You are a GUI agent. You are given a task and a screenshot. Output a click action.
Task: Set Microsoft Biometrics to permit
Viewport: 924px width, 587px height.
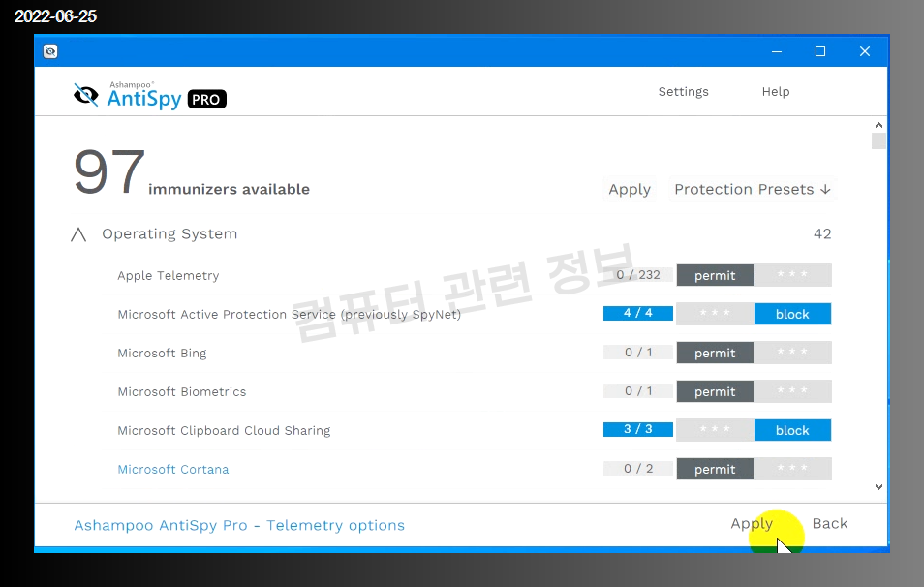(715, 392)
